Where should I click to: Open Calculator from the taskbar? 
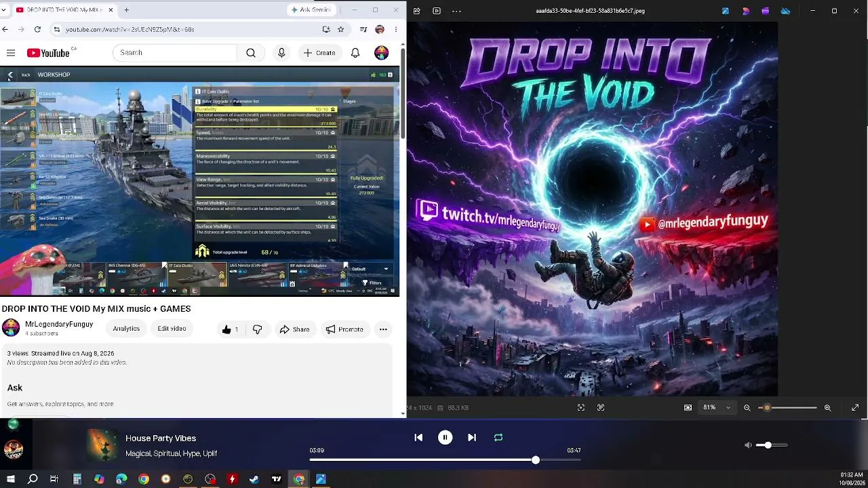pyautogui.click(x=77, y=479)
